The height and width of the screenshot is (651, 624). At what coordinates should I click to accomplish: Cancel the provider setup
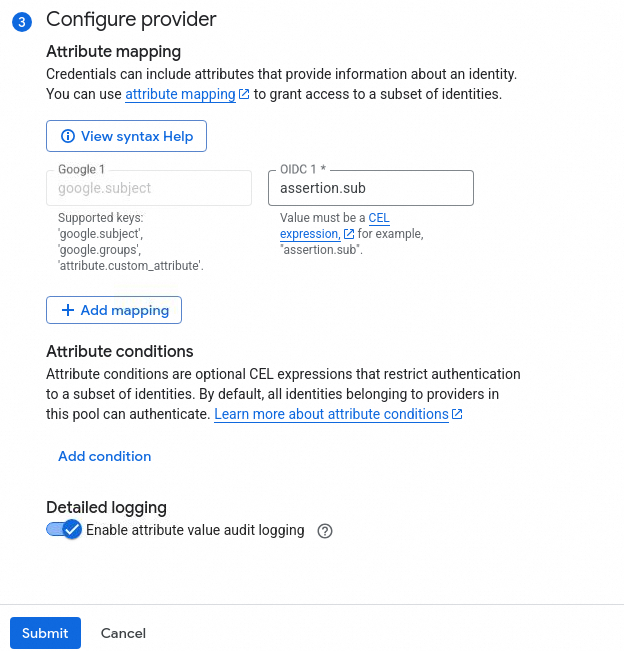tap(123, 633)
